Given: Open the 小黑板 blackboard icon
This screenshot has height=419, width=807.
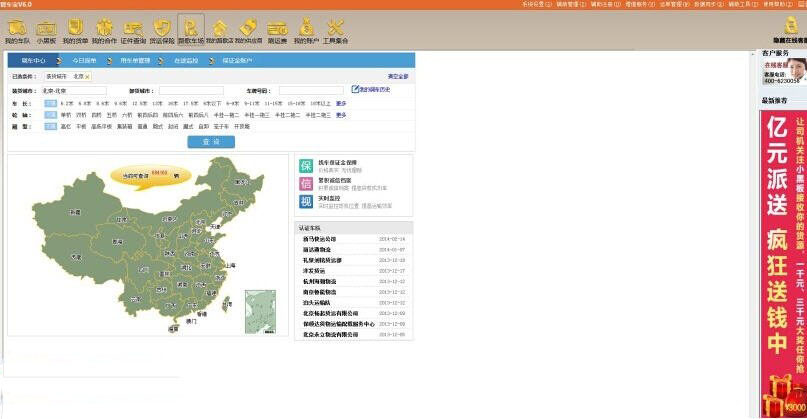Looking at the screenshot, I should click(46, 31).
